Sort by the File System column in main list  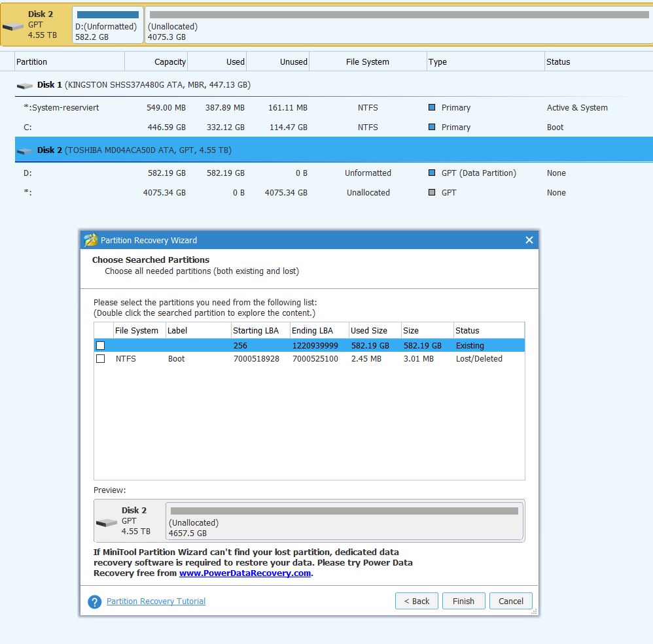tap(368, 61)
